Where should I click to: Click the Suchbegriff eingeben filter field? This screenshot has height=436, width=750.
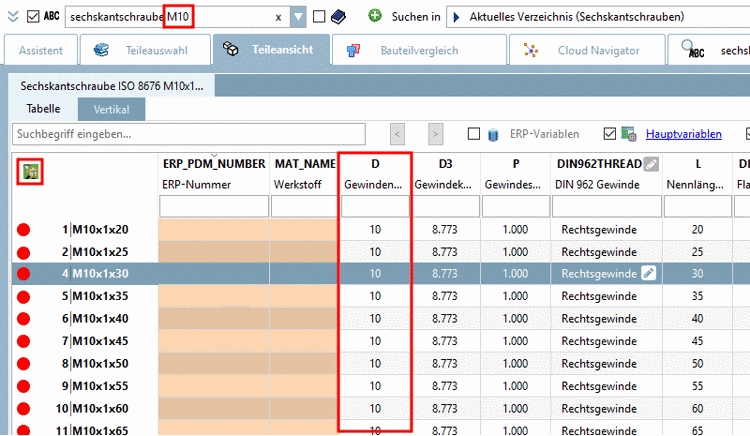point(189,134)
